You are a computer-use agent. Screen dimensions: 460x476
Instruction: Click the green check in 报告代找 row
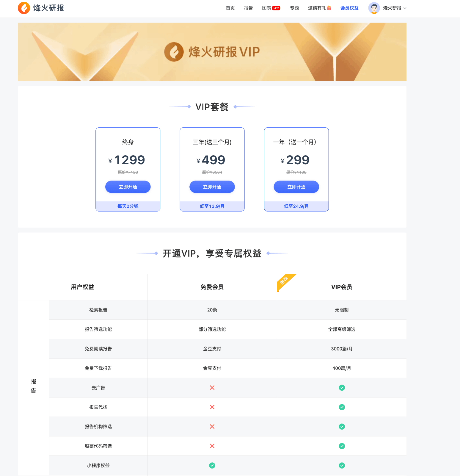coord(342,407)
